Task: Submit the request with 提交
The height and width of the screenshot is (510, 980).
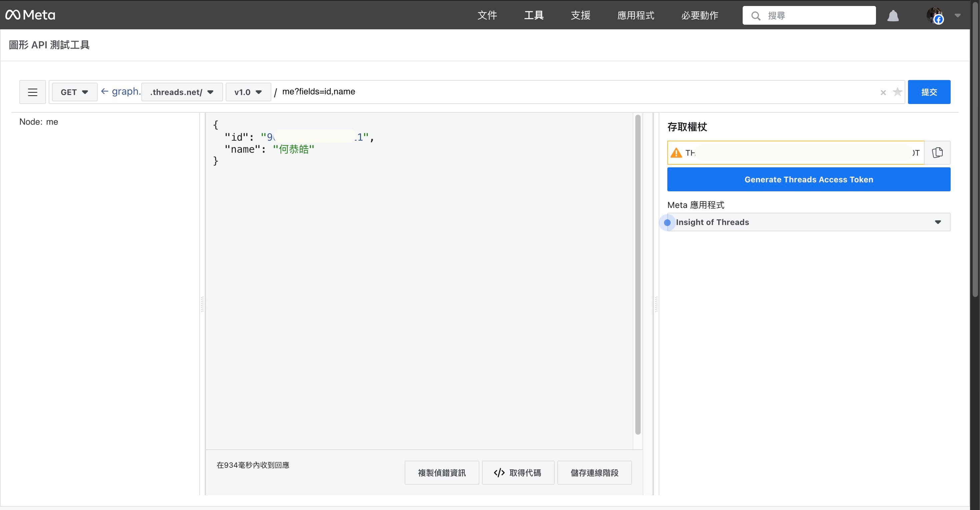Action: click(x=929, y=92)
